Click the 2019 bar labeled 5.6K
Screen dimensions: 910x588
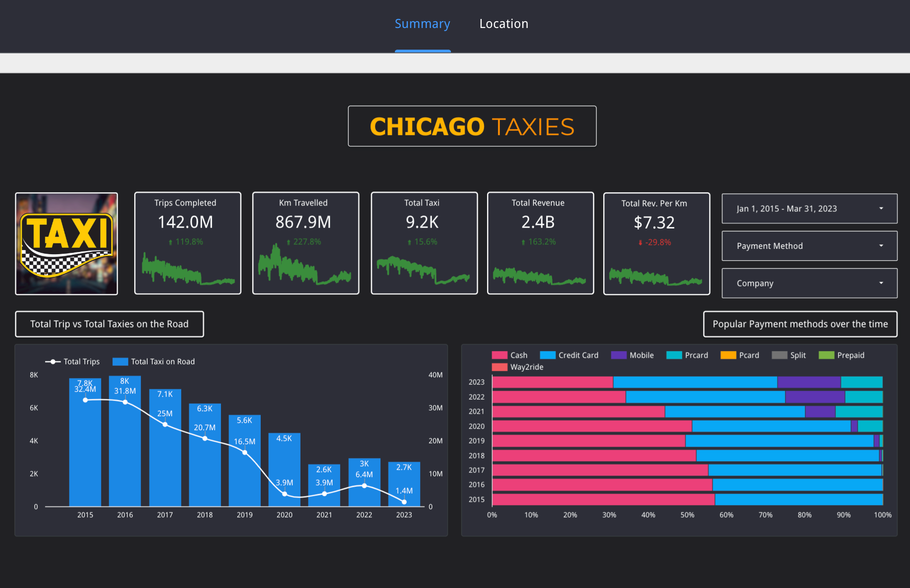tap(244, 461)
